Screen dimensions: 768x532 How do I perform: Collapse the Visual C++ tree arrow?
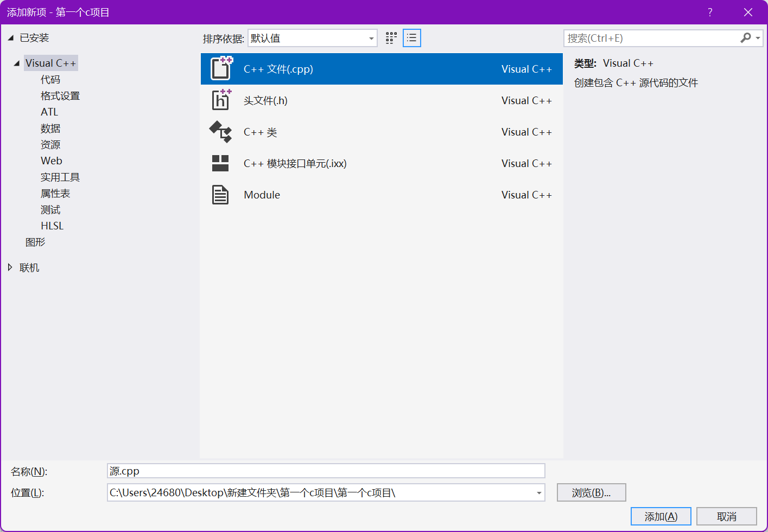point(16,63)
